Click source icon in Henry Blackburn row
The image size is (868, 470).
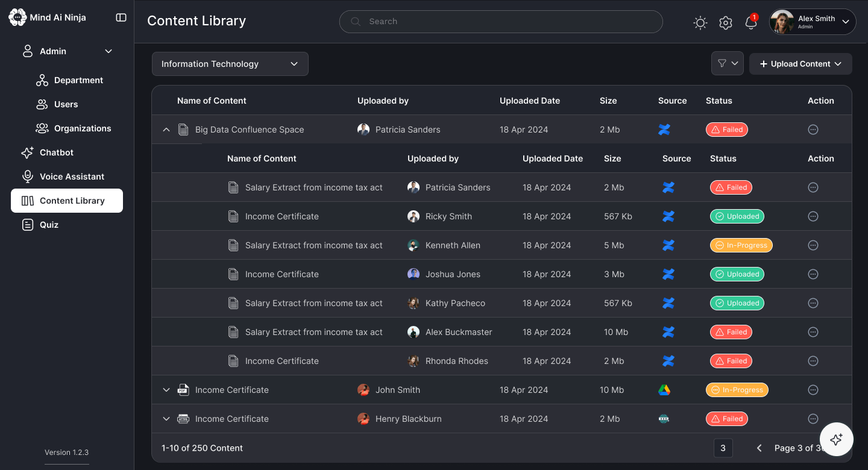pos(664,419)
